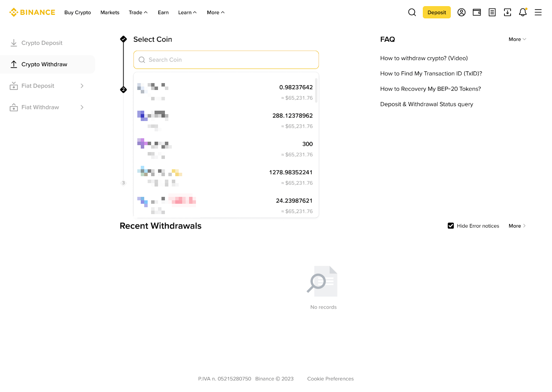Open the wallet icon in header
Viewport: 552px width, 392px height.
pos(477,12)
